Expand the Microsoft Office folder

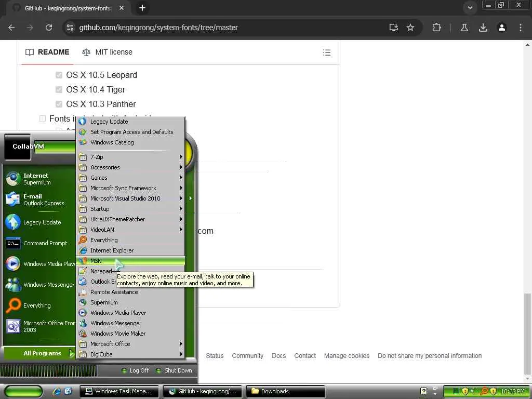(130, 344)
